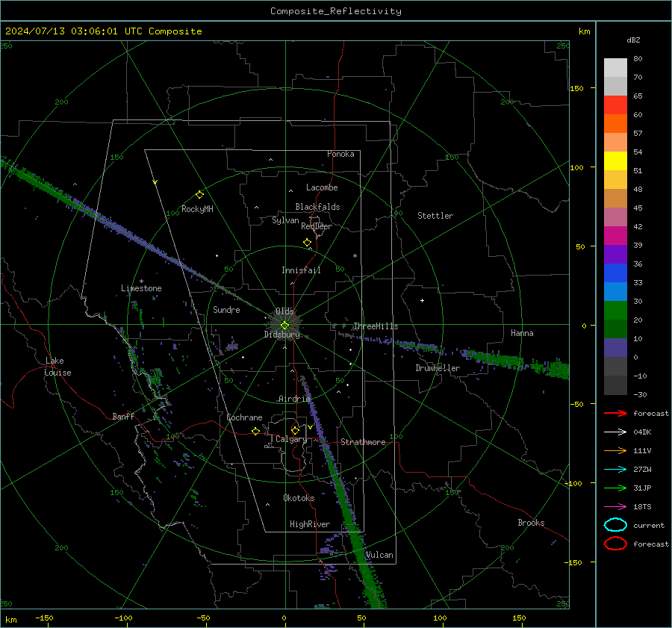The width and height of the screenshot is (672, 628).
Task: Select the dark green 10-20 dBZ swatch
Action: pos(615,329)
